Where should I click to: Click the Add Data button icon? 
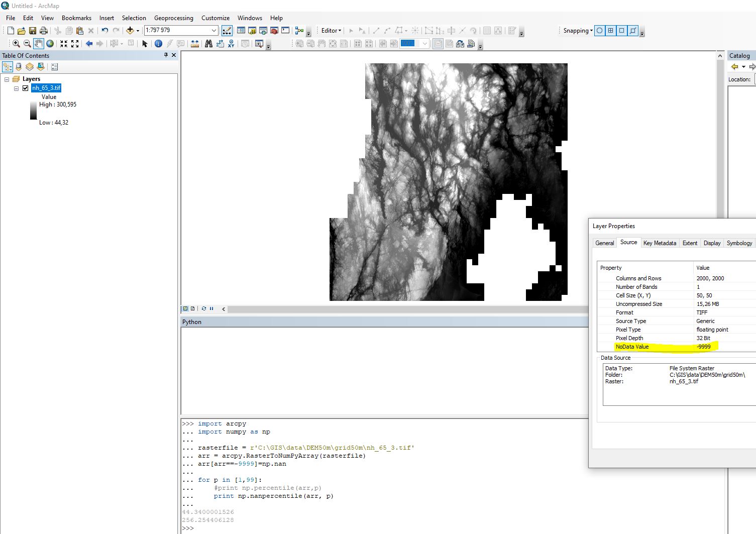pos(130,31)
